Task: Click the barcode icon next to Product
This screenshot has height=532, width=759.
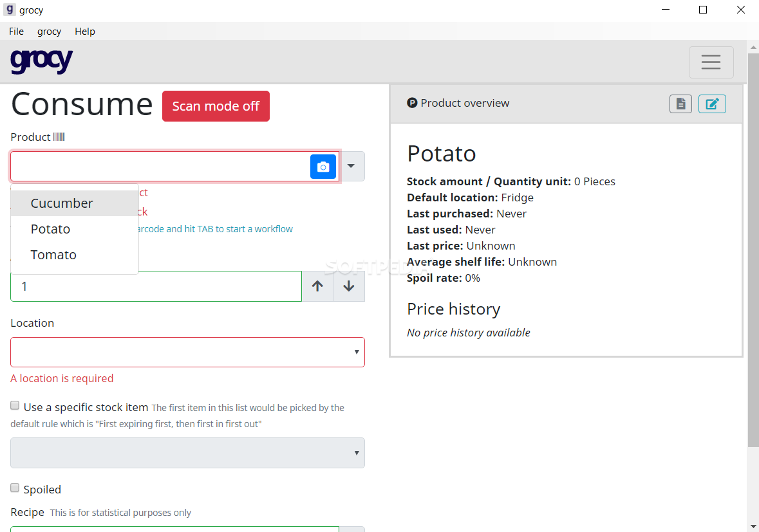Action: [59, 137]
